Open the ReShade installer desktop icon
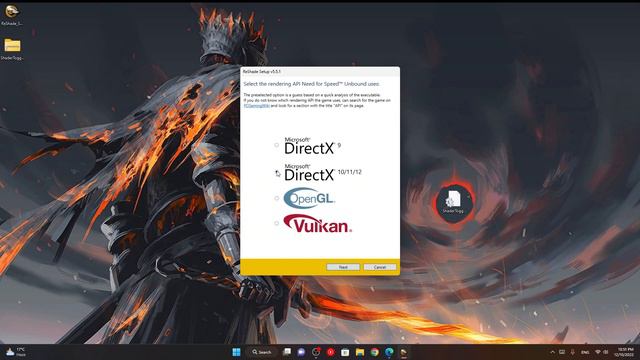The height and width of the screenshot is (360, 640). pos(12,15)
